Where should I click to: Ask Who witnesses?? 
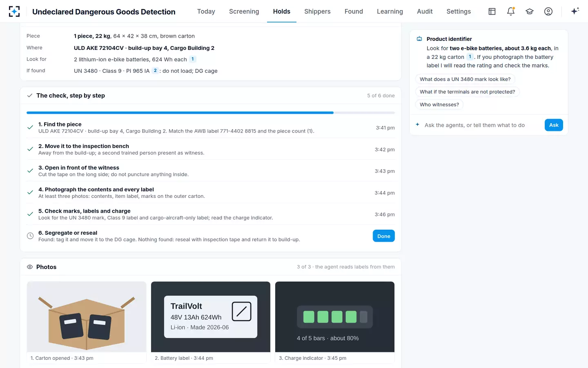click(439, 105)
